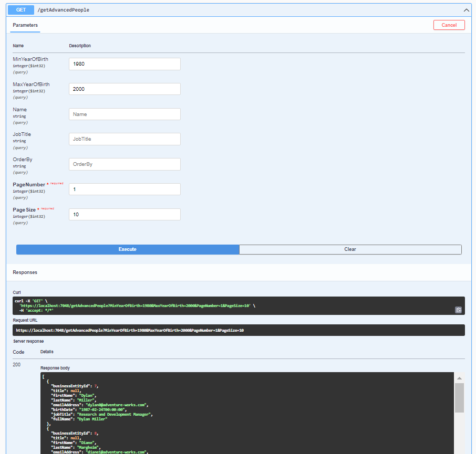Click the Response body label
The width and height of the screenshot is (476, 454).
coord(55,368)
